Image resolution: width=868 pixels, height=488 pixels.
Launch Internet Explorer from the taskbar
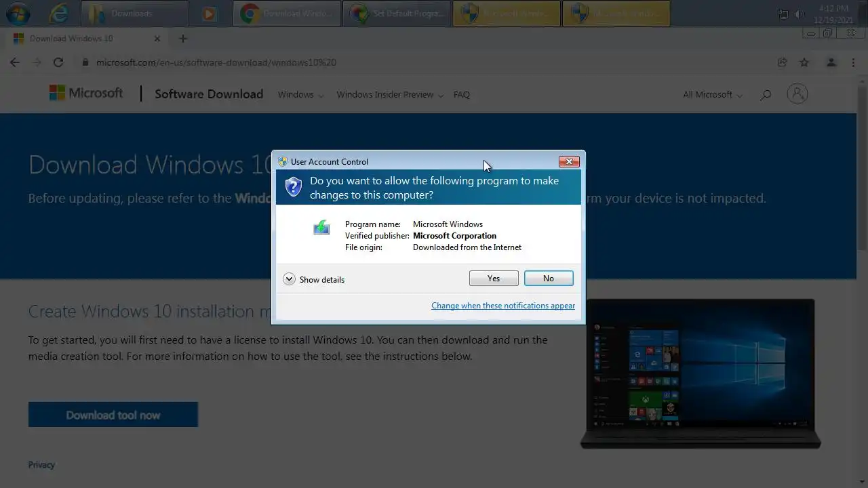coord(59,13)
